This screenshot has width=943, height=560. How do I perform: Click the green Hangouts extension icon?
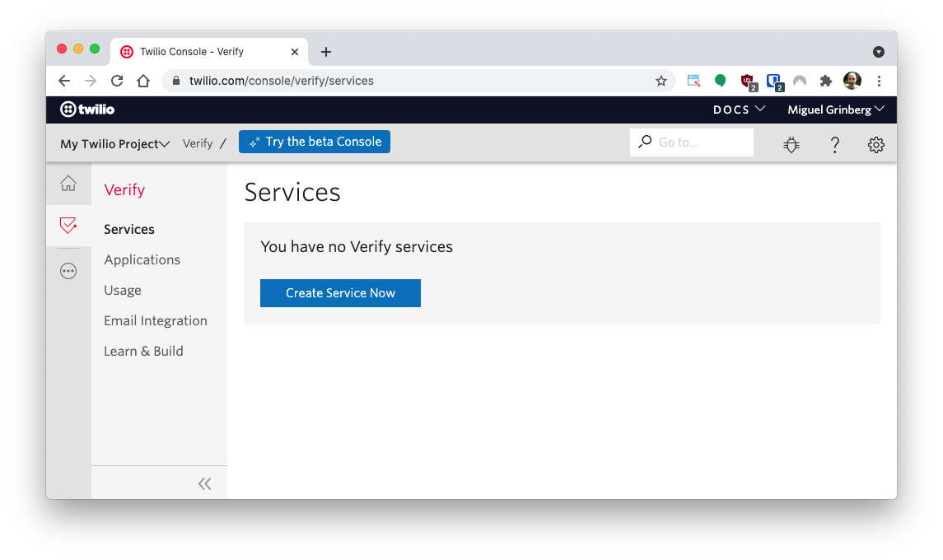coord(720,82)
